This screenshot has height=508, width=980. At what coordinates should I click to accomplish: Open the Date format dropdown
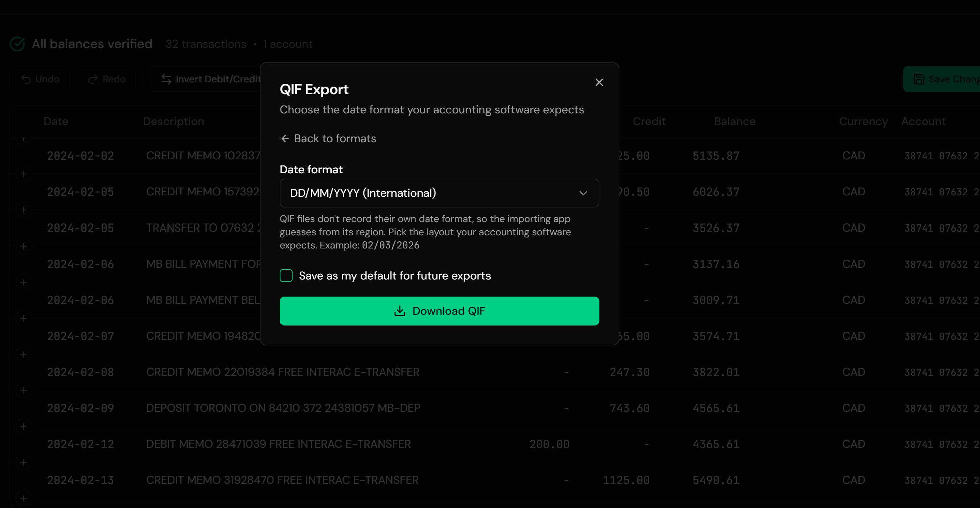[439, 193]
